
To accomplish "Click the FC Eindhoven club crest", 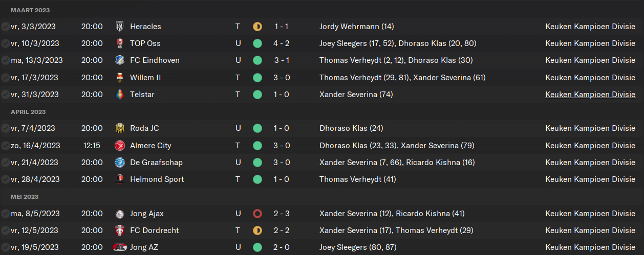I will coord(120,60).
